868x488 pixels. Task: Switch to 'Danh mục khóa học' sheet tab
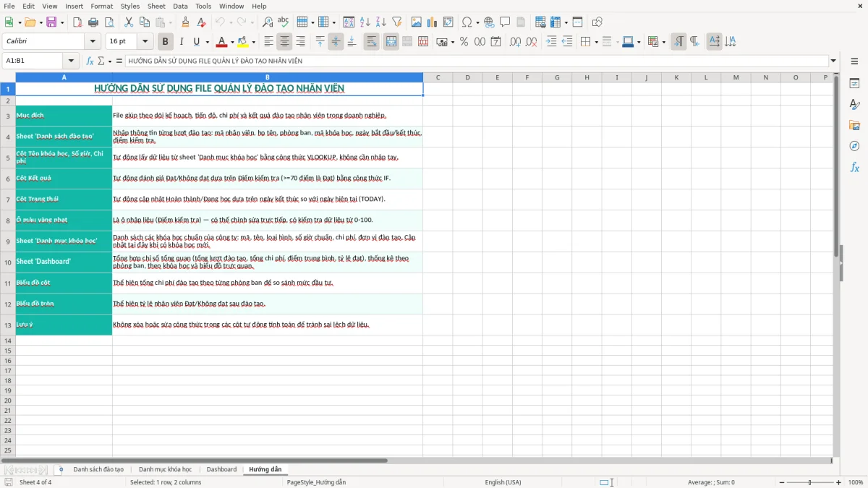coord(165,469)
